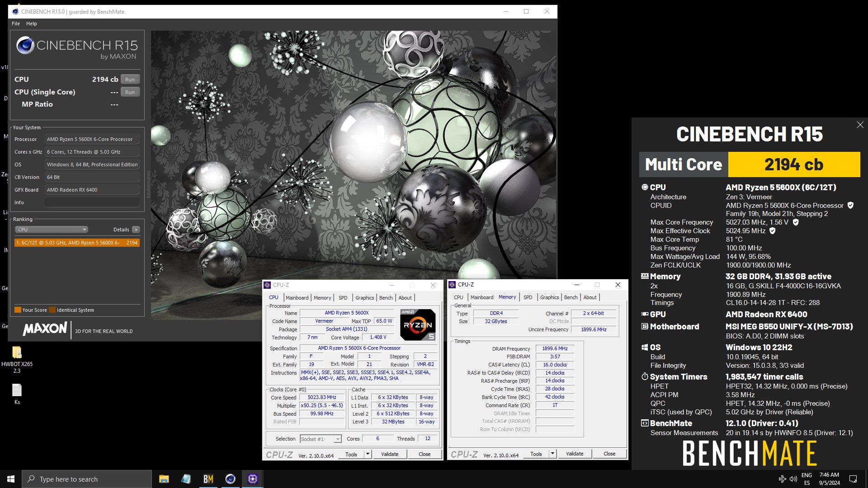Click the Max Effective Clock verified shield

[773, 231]
